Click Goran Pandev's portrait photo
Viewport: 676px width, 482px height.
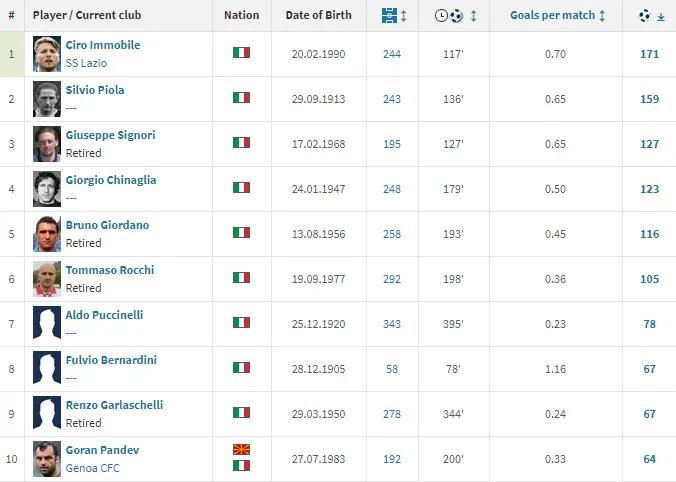click(47, 459)
